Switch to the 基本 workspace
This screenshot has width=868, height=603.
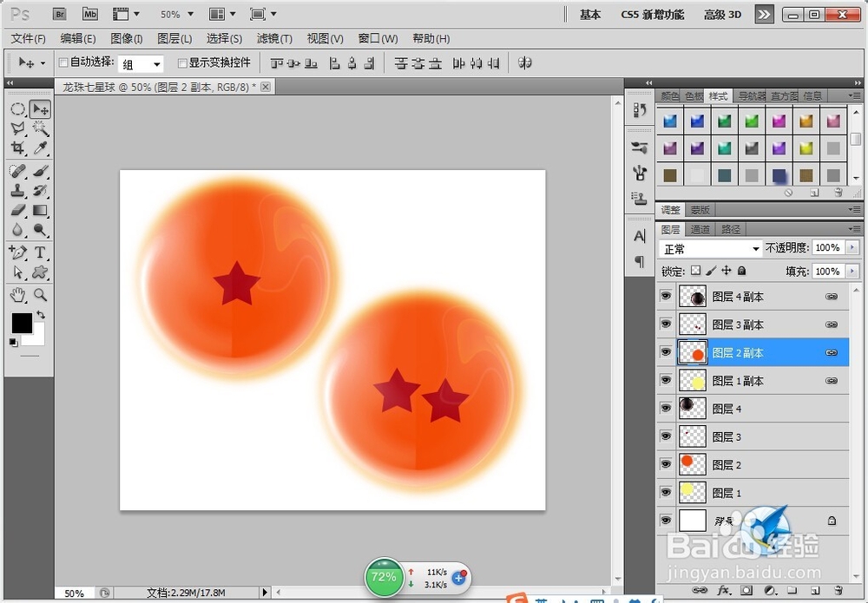[x=590, y=15]
